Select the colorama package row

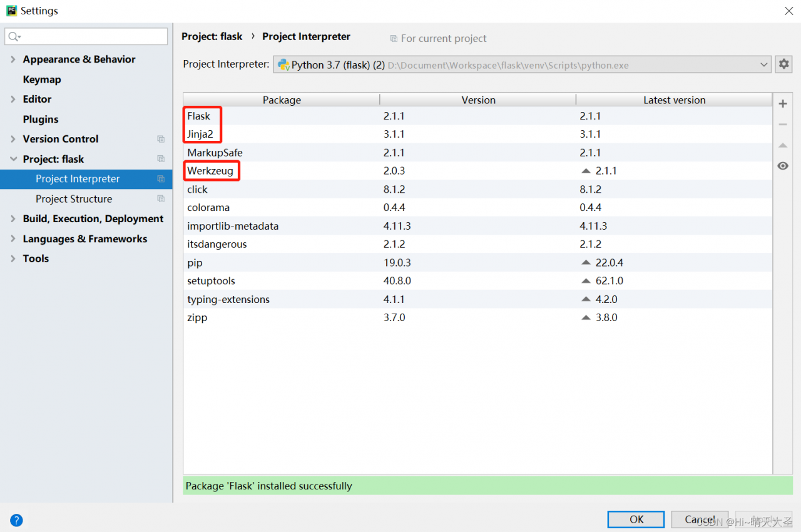(478, 208)
